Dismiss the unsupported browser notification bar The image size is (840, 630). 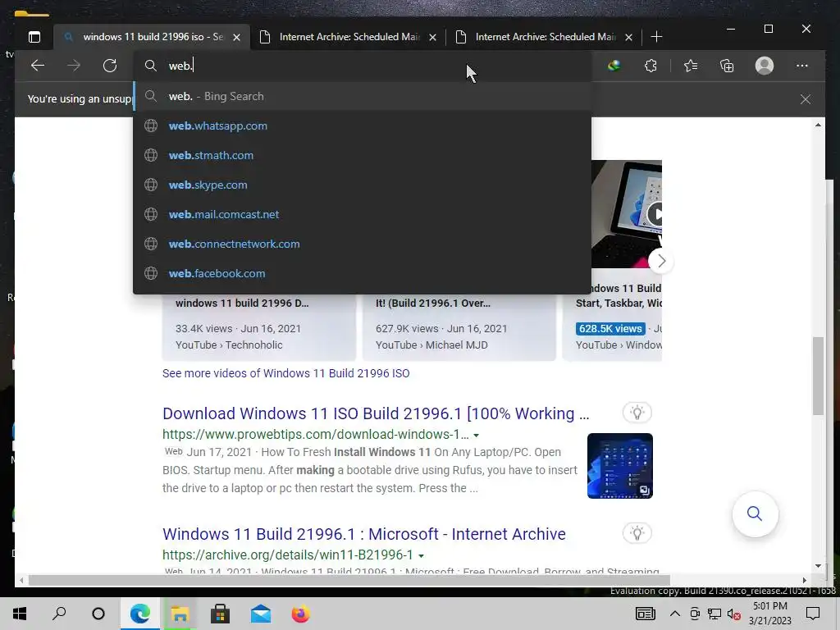[x=806, y=99]
